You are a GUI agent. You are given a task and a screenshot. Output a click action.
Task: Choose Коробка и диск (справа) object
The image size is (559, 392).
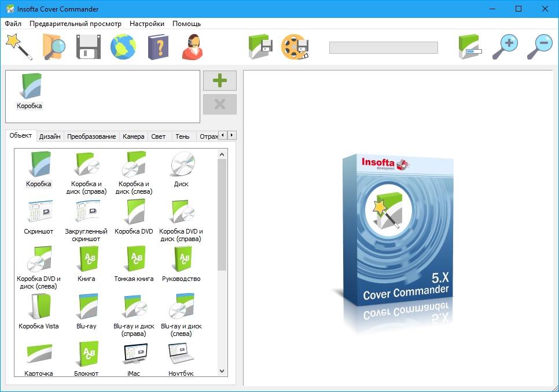pos(86,173)
